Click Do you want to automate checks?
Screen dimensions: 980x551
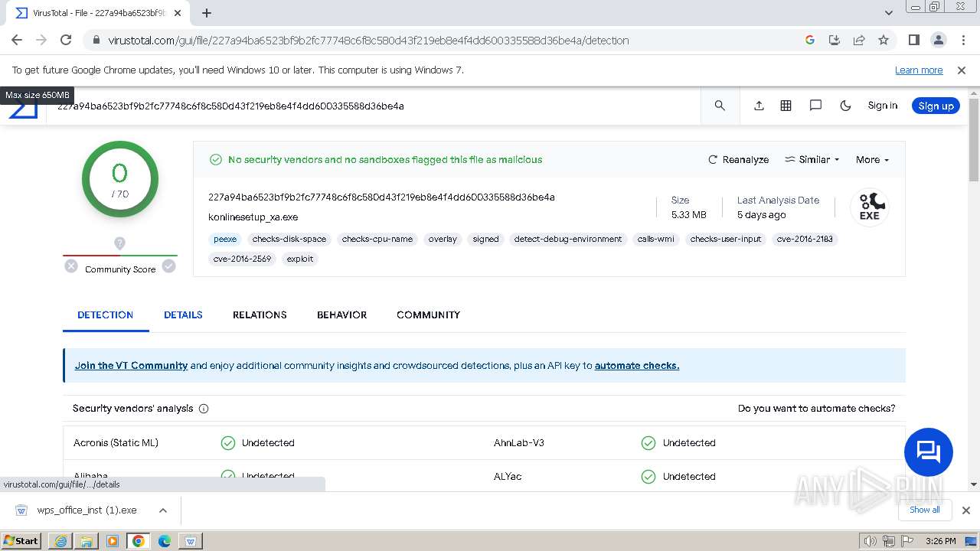click(816, 408)
